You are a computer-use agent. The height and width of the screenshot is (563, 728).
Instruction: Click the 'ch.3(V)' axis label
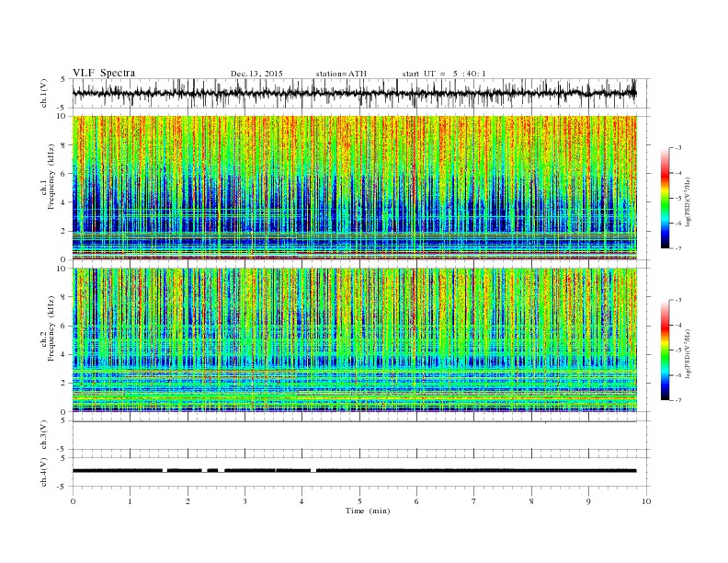point(44,435)
